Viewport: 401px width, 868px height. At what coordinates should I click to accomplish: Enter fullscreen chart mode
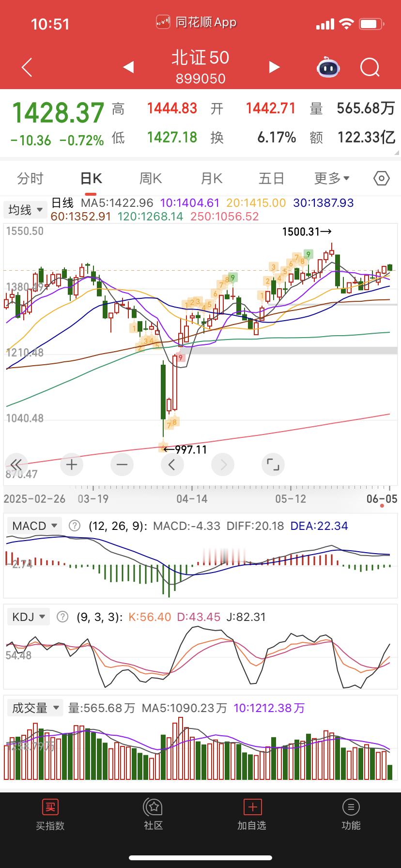pos(273,465)
